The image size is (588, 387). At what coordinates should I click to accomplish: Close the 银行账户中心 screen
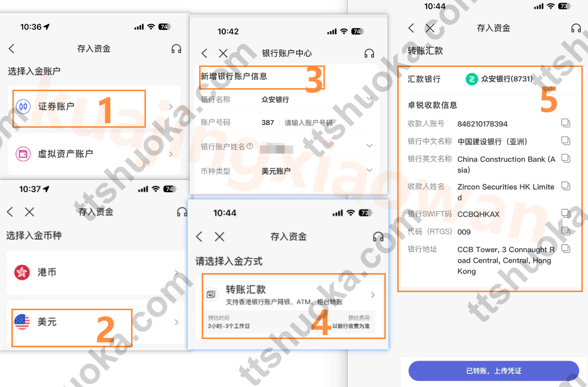(x=223, y=53)
